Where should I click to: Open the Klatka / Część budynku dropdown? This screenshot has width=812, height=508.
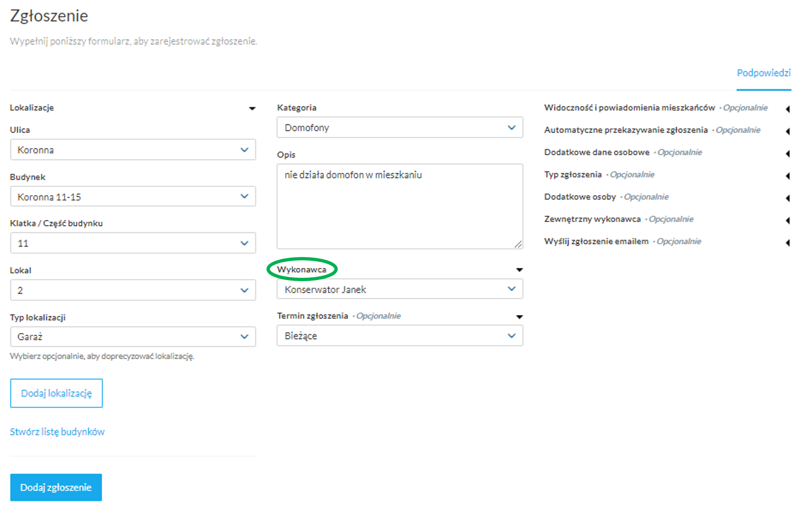pyautogui.click(x=133, y=243)
